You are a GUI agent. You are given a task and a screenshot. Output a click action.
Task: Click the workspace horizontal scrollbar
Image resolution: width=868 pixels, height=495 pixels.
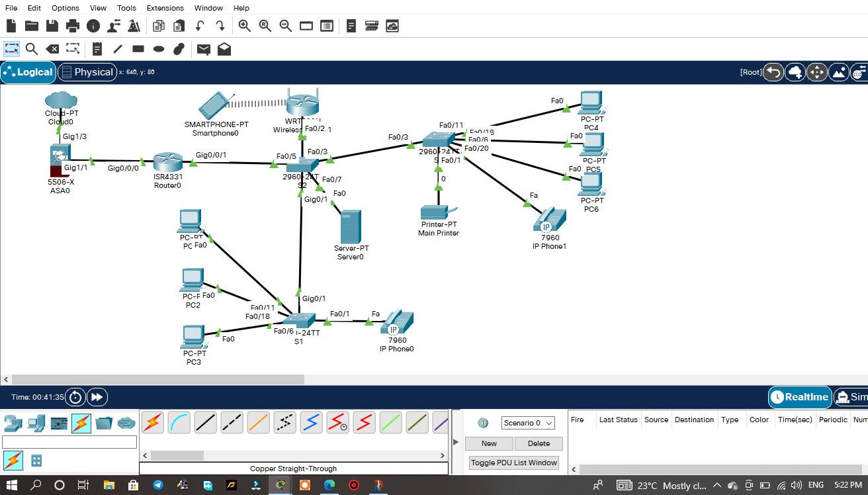(x=157, y=379)
